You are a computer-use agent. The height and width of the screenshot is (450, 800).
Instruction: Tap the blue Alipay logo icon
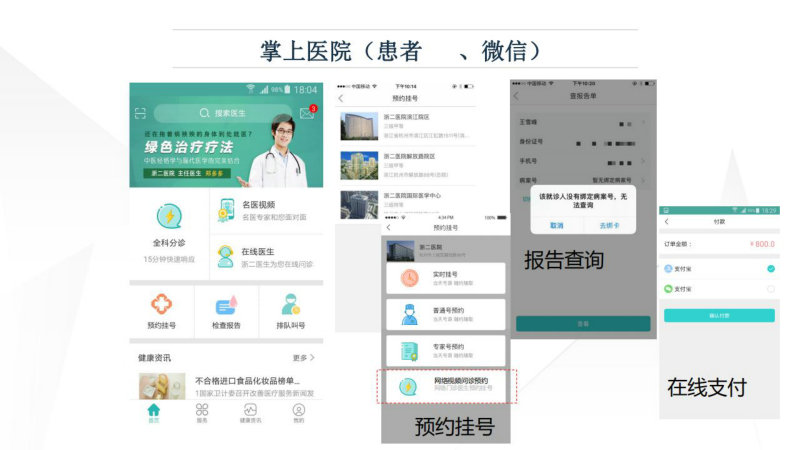[668, 268]
